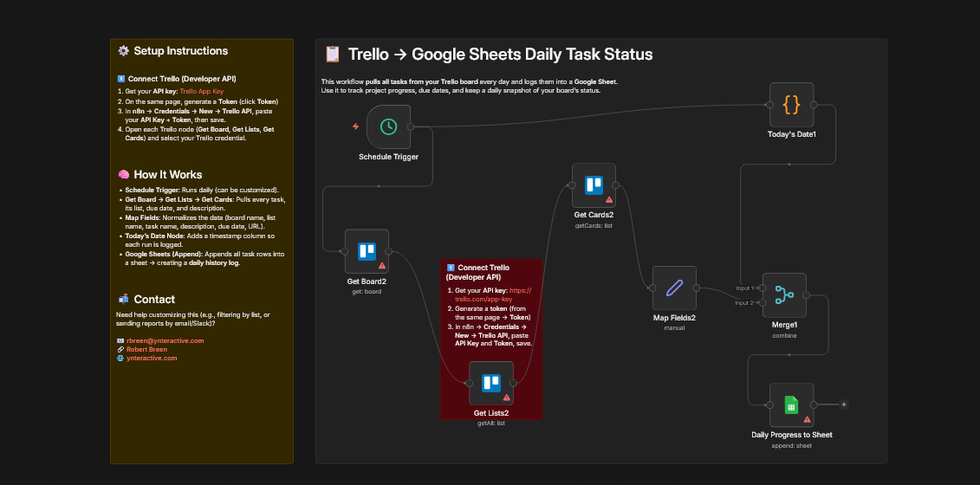Screen dimensions: 980x485
Task: Click the lightning bolt beside Schedule Trigger
Action: coord(355,126)
